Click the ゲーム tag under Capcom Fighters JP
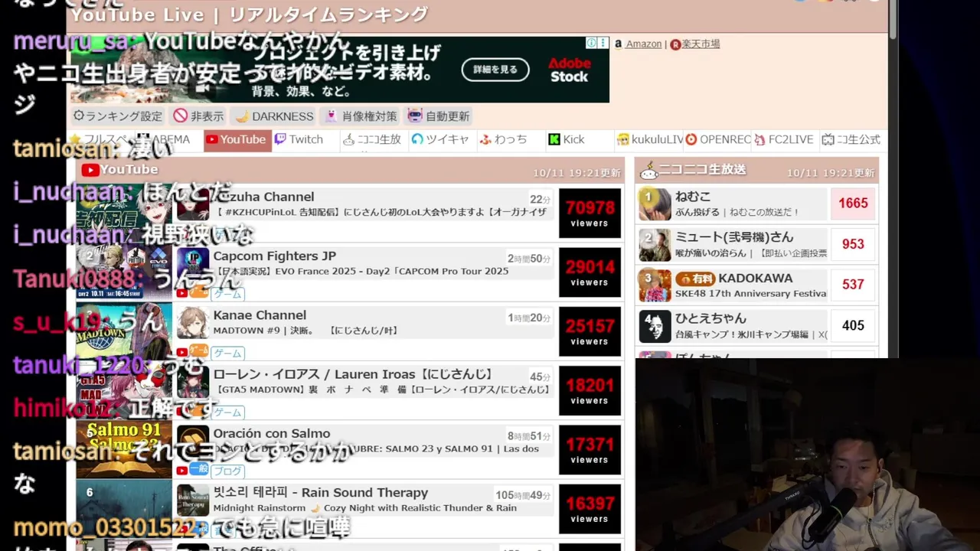 [x=227, y=294]
